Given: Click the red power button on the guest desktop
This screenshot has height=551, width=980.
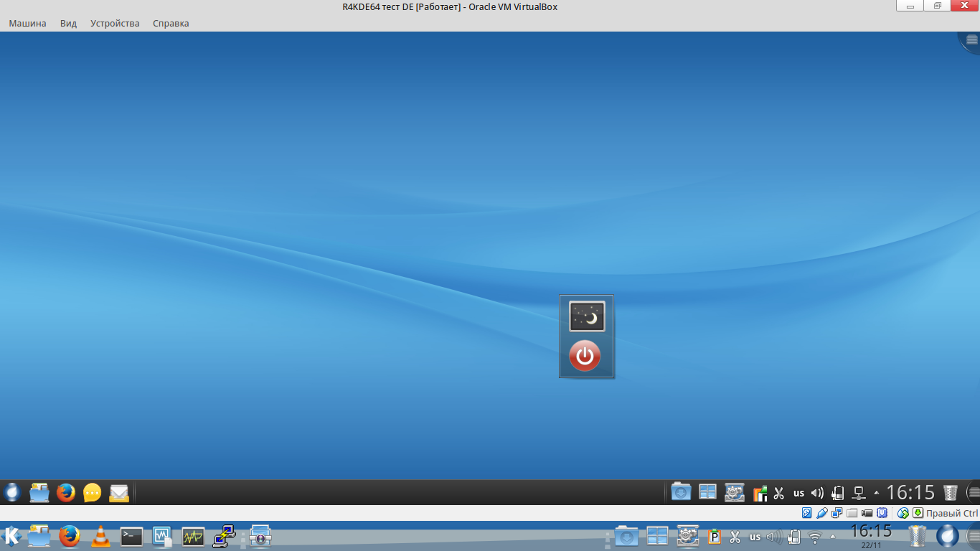Looking at the screenshot, I should (x=585, y=355).
